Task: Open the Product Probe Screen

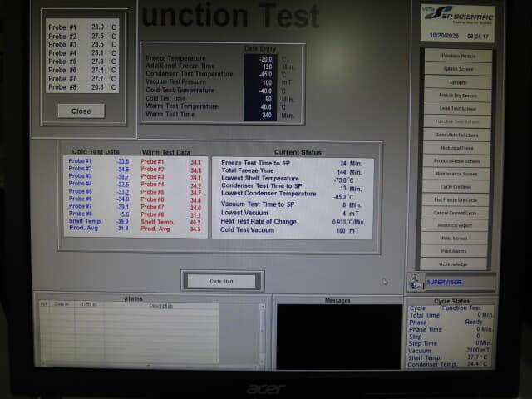Action: pyautogui.click(x=456, y=160)
